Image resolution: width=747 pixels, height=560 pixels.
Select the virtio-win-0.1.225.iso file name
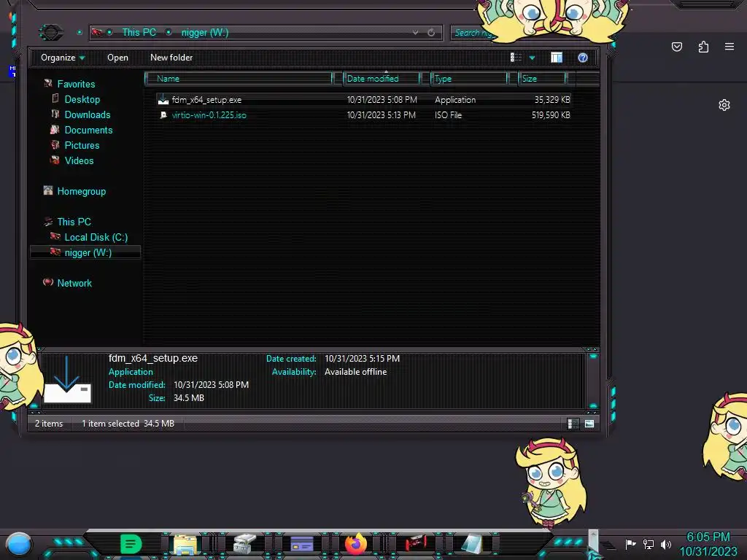coord(209,115)
